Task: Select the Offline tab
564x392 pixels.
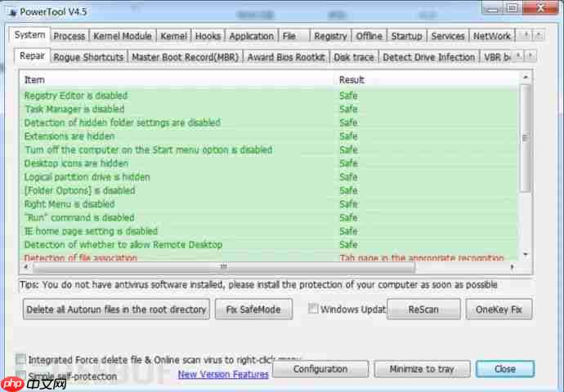Action: (x=369, y=36)
